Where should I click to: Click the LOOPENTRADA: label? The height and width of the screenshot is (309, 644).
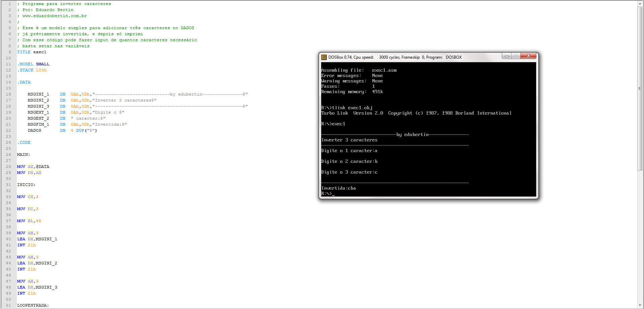point(33,305)
